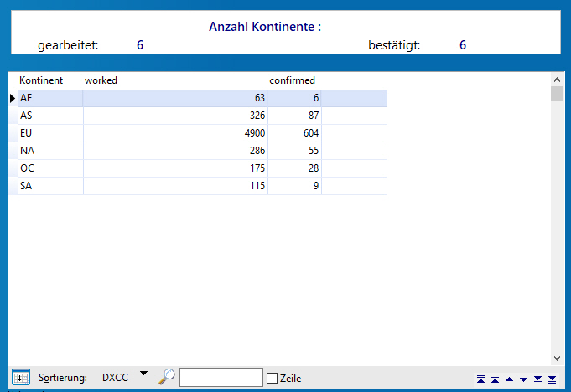Jump to last record with double-bar down arrow

click(552, 379)
